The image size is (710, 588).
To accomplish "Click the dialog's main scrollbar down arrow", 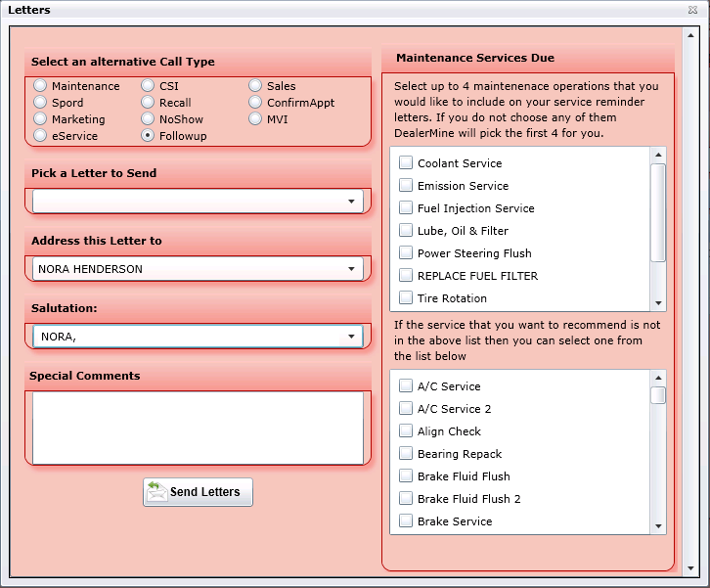I will 690,567.
